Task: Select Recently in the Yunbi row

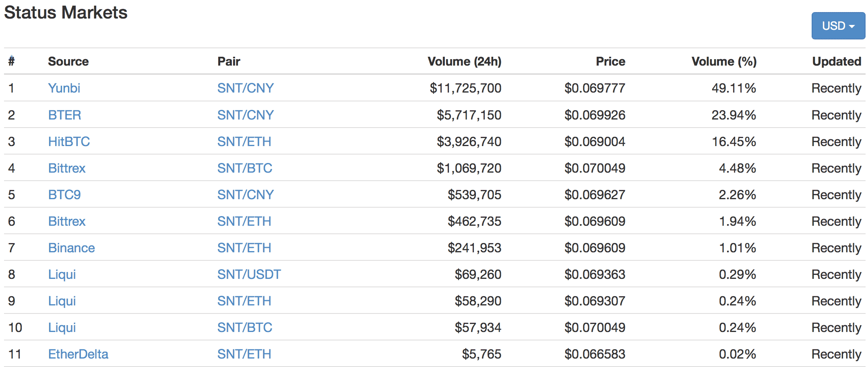Action: [x=836, y=88]
